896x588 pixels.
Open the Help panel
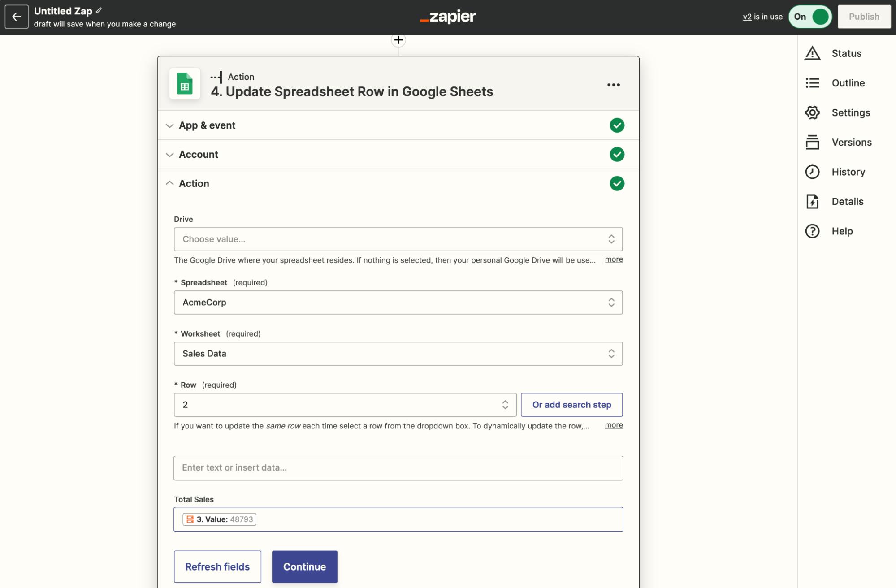(x=842, y=231)
